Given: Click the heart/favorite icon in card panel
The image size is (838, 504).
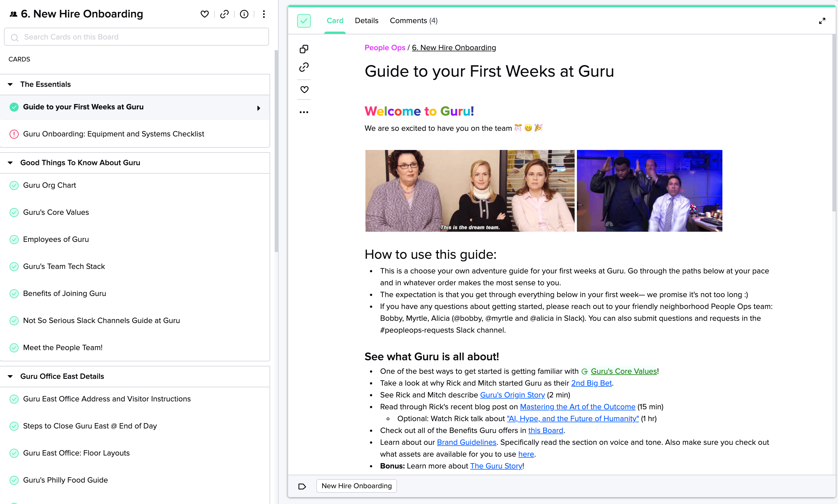Looking at the screenshot, I should (304, 89).
